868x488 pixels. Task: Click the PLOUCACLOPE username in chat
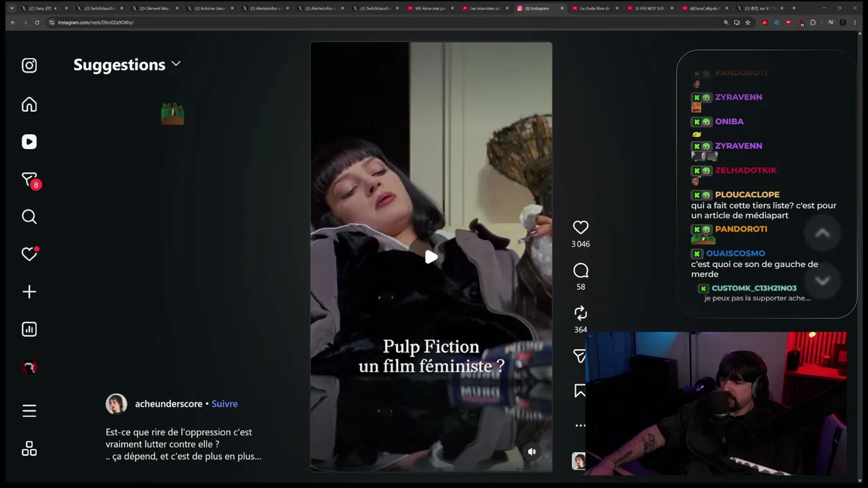[x=747, y=195]
